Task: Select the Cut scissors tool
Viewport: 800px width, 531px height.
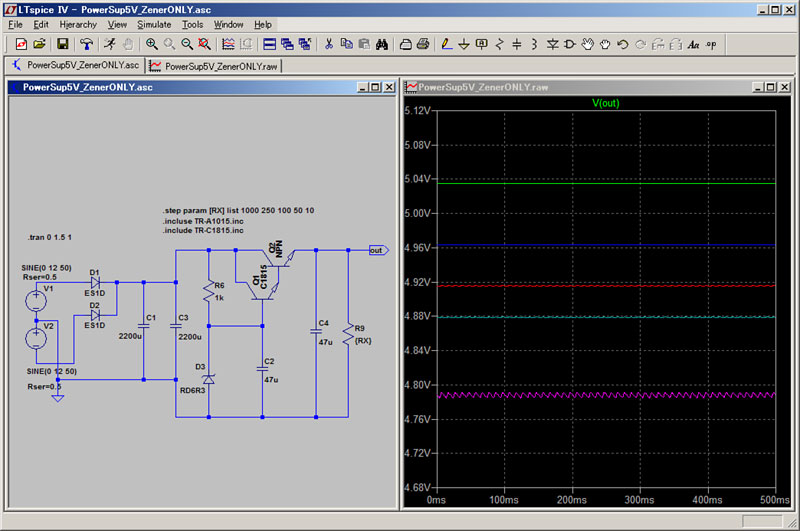Action: (329, 44)
